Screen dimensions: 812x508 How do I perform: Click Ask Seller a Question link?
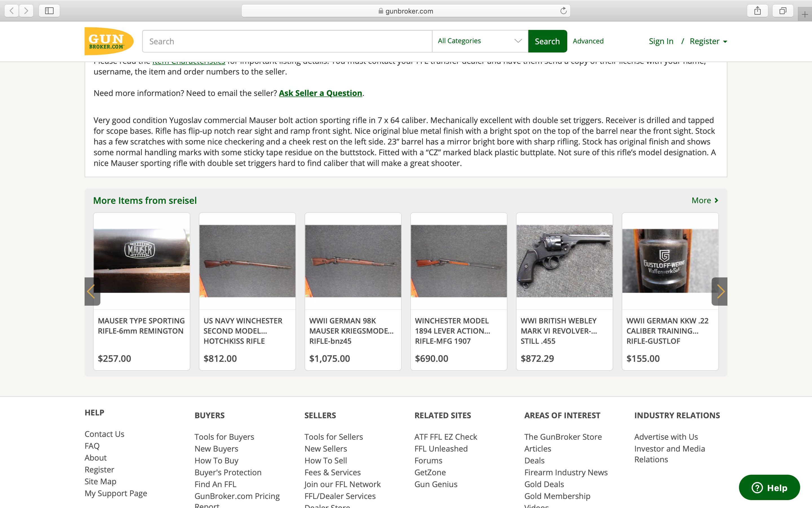point(321,93)
